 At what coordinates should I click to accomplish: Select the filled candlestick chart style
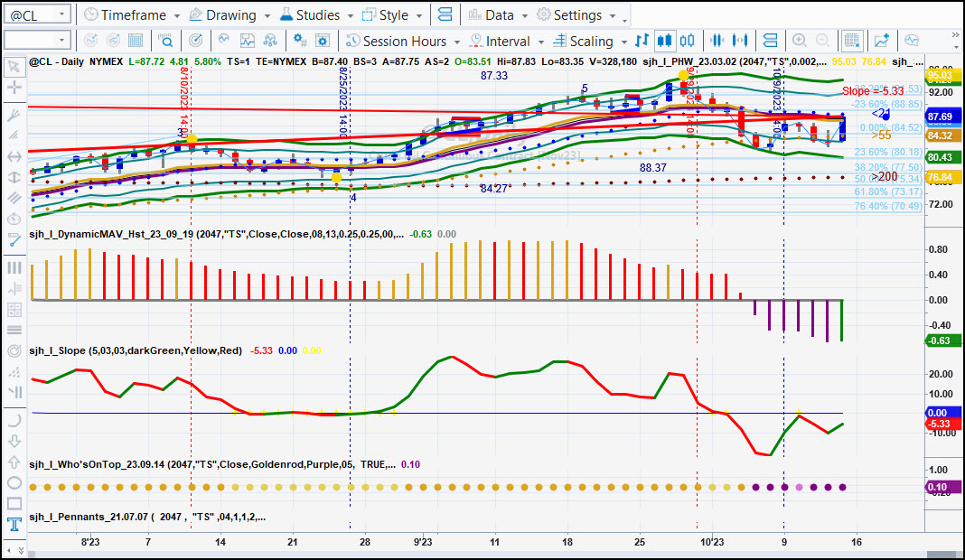click(x=665, y=41)
